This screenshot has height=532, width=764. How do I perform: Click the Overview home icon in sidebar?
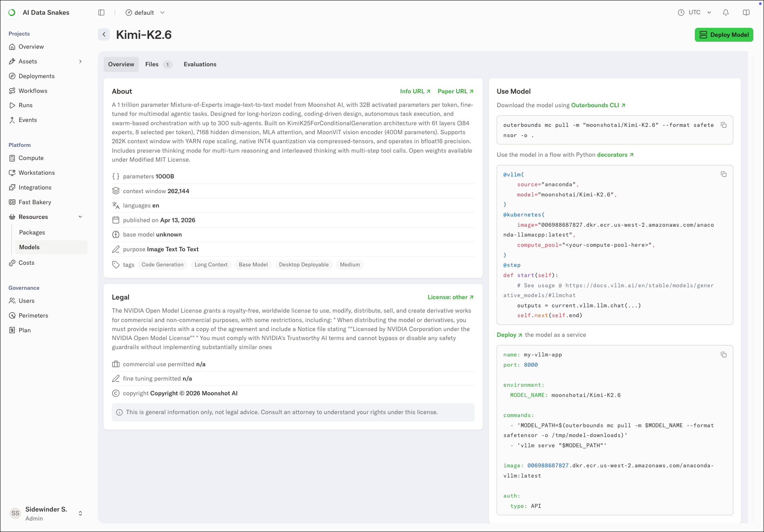12,47
